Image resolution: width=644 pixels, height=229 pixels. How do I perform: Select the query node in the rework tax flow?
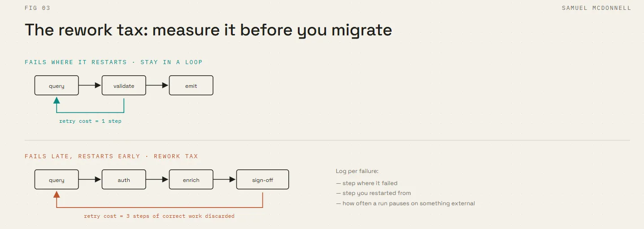pos(57,180)
